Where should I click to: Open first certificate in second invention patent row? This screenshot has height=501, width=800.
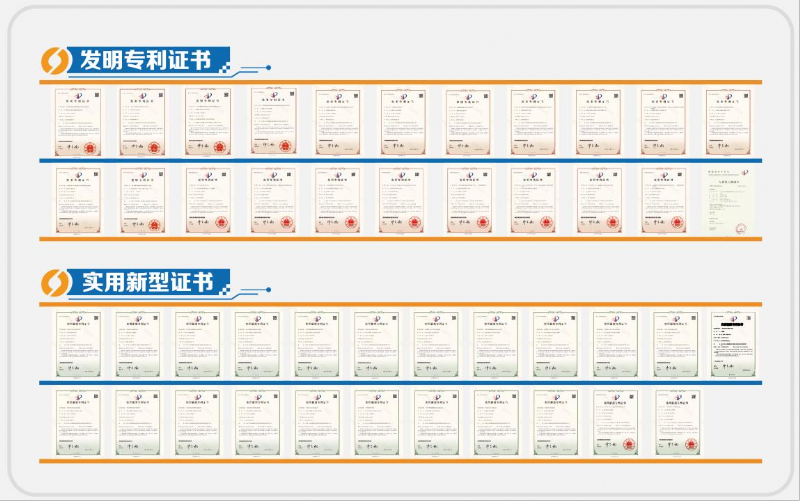click(76, 200)
